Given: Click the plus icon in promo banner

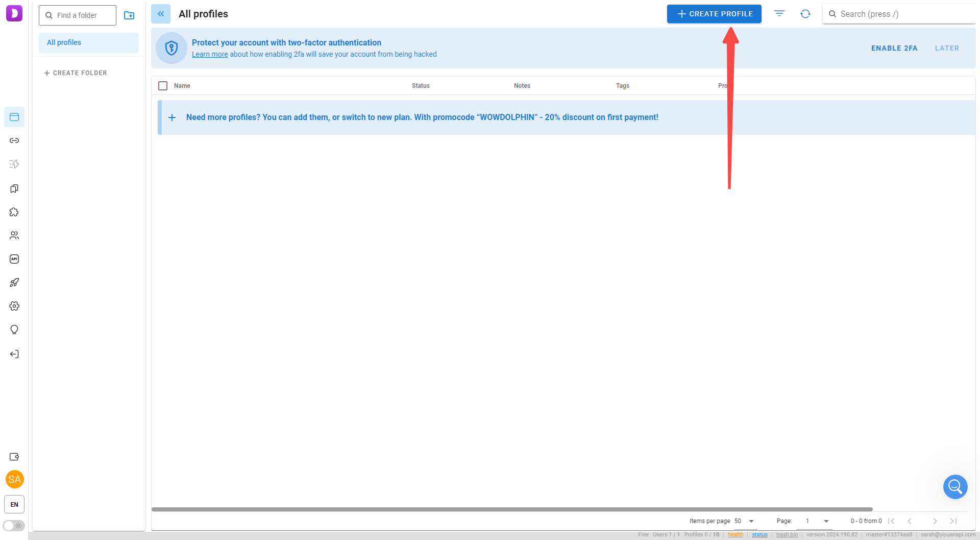Looking at the screenshot, I should (x=172, y=118).
